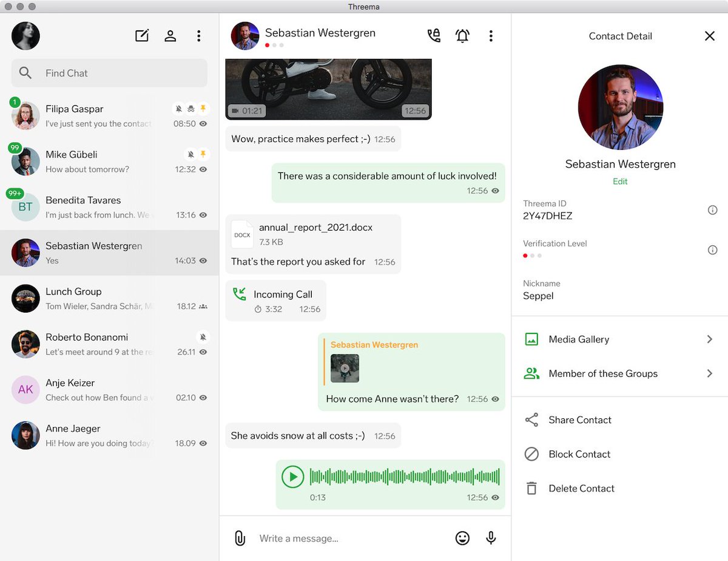Click the 'Wow, practice makes perfect' message

point(313,138)
